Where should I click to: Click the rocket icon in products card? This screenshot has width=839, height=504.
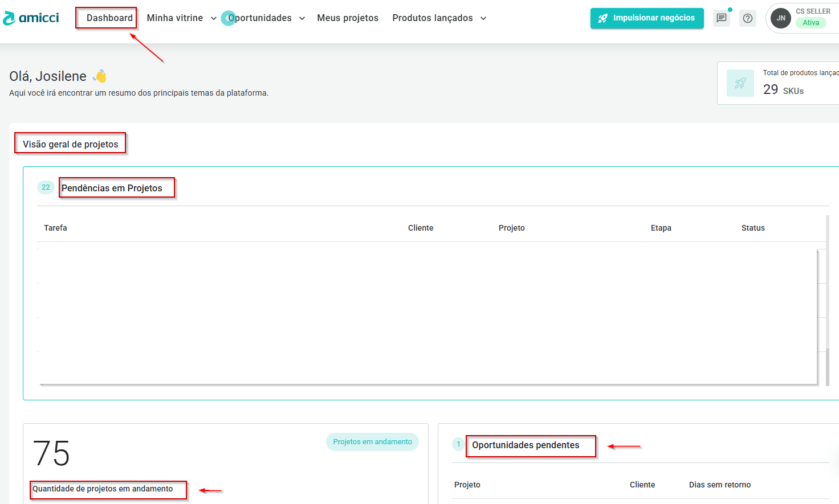(x=740, y=83)
